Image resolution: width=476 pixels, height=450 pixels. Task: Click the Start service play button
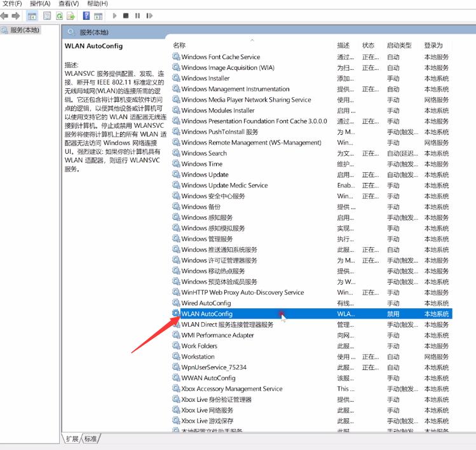click(114, 15)
